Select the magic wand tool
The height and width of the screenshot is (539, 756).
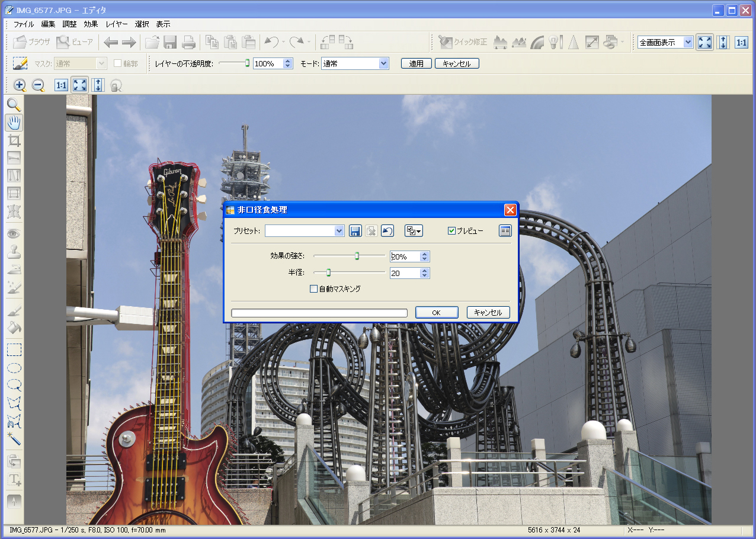click(x=14, y=439)
